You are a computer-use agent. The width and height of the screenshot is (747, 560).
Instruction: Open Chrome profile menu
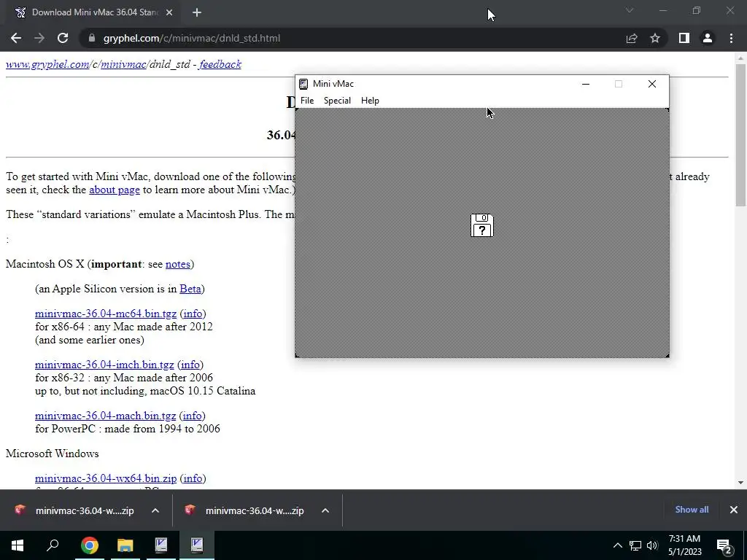click(708, 38)
